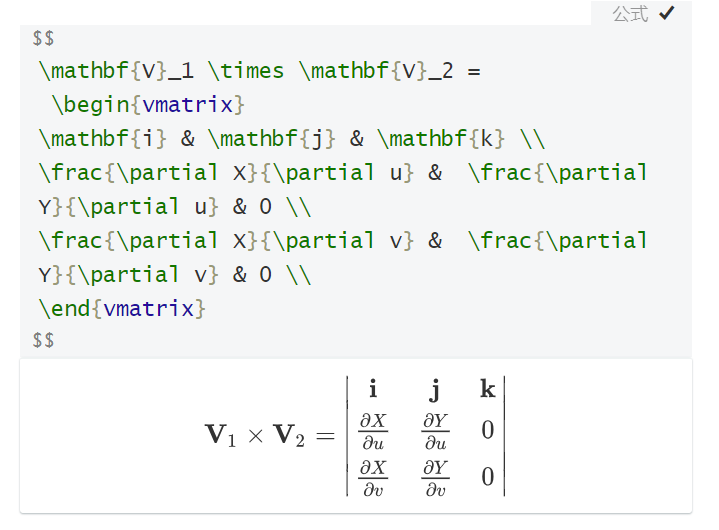Click the \mathbf{k} token in the source
This screenshot has width=719, height=530.
click(448, 138)
